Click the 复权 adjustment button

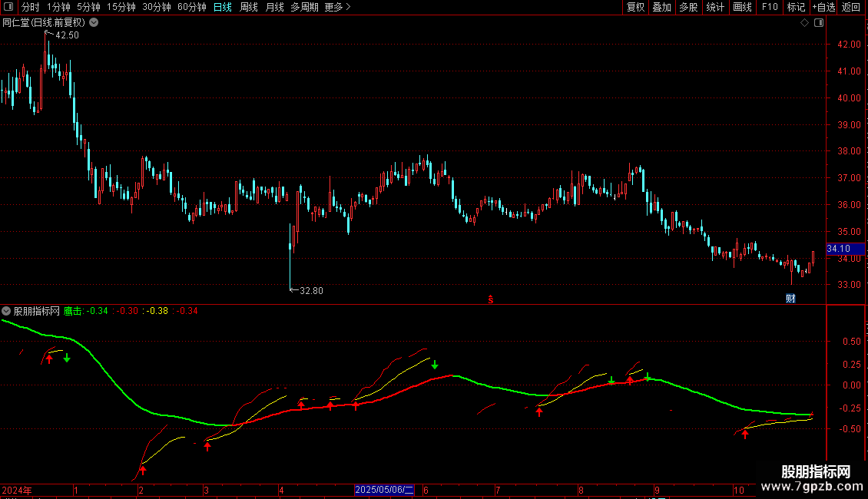click(635, 7)
